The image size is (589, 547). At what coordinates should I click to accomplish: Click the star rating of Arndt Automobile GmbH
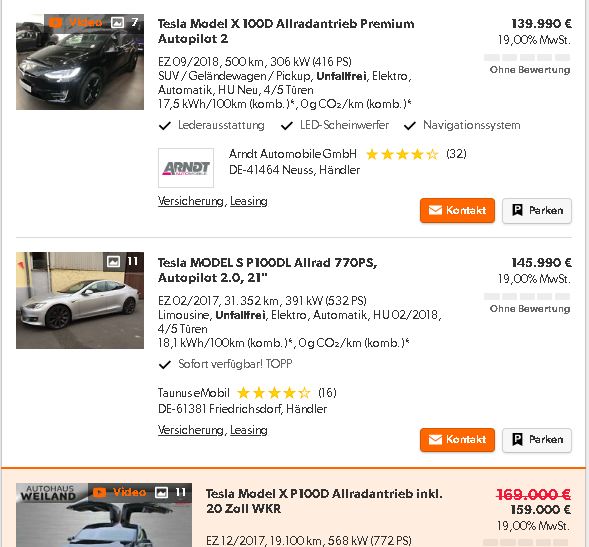(x=402, y=154)
